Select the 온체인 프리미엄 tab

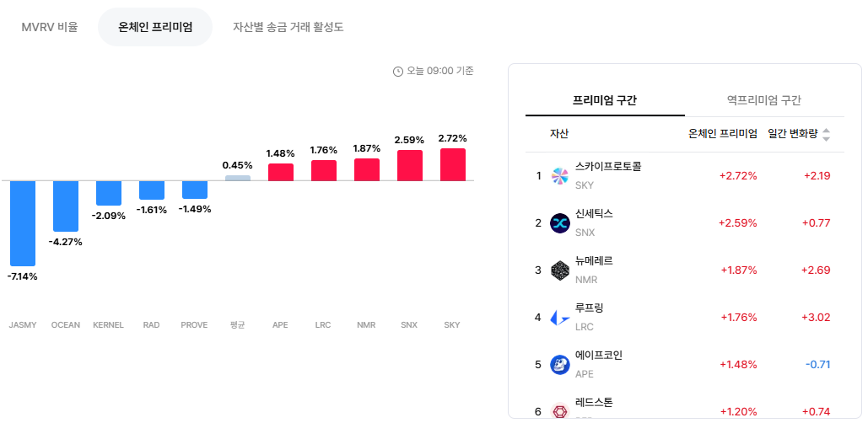[155, 27]
